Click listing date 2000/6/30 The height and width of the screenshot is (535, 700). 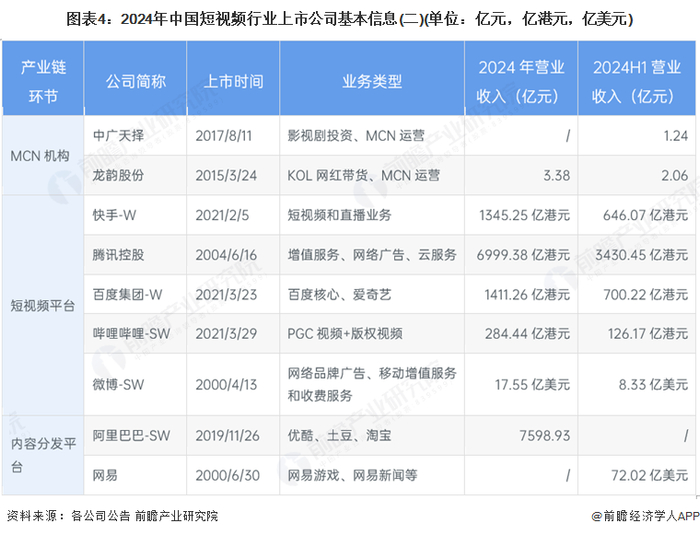coord(227,475)
